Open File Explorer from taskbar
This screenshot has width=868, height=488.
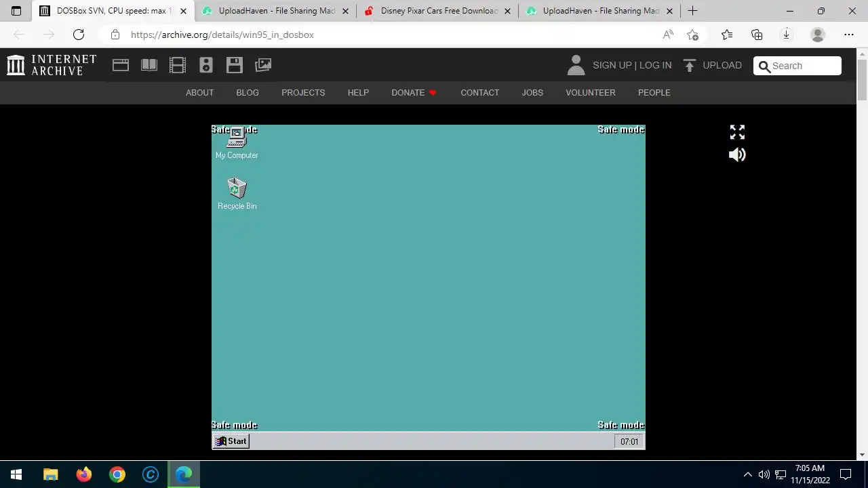51,474
